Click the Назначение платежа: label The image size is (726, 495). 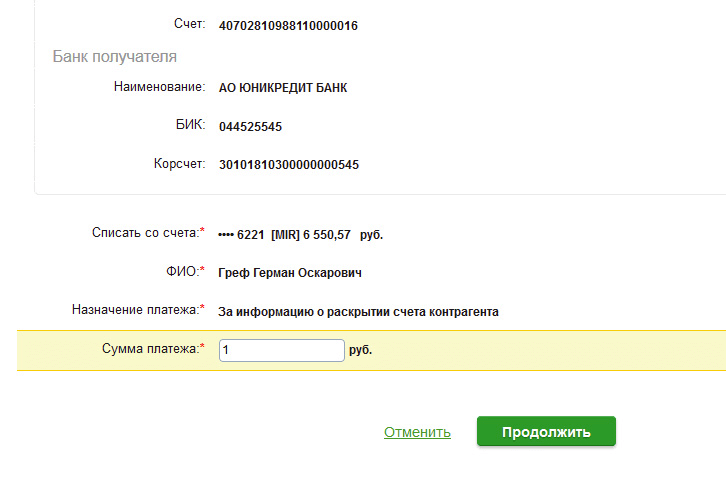click(x=136, y=310)
